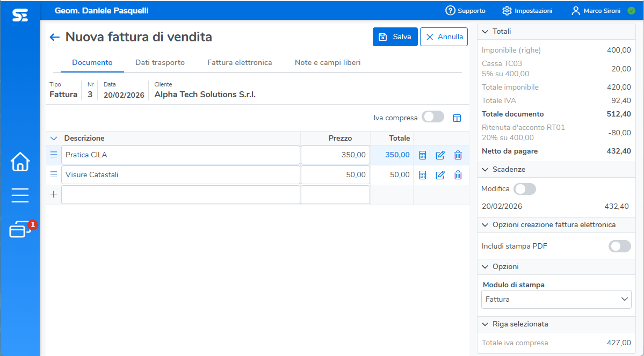Click the Totale IVA 92,40 value
644x356 pixels.
[621, 100]
